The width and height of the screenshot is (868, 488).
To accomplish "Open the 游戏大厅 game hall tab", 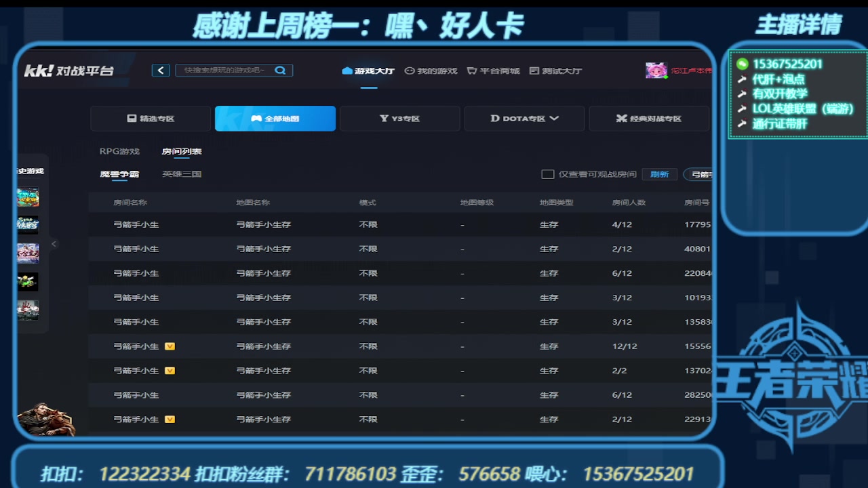I will pos(368,70).
